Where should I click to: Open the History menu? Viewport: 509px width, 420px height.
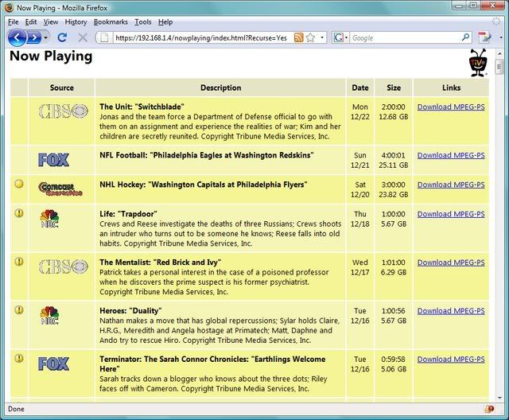76,21
